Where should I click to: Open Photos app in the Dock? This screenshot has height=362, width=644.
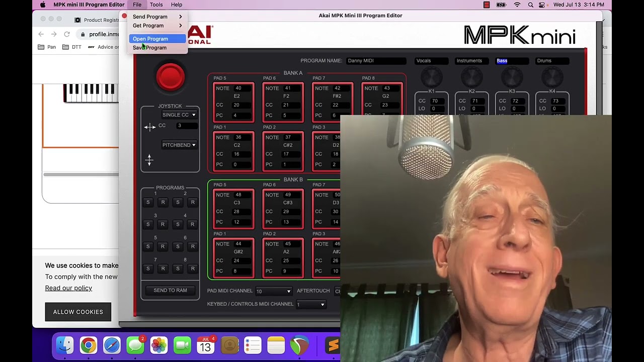pos(158,345)
